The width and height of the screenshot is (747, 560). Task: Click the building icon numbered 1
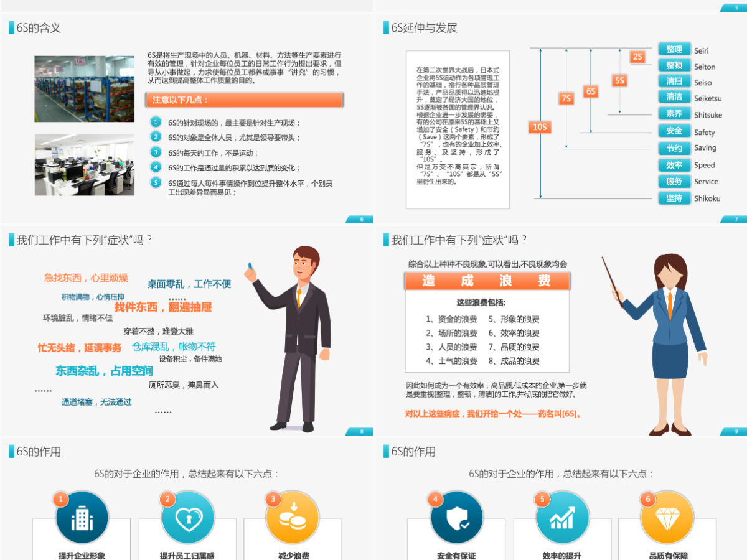point(82,518)
